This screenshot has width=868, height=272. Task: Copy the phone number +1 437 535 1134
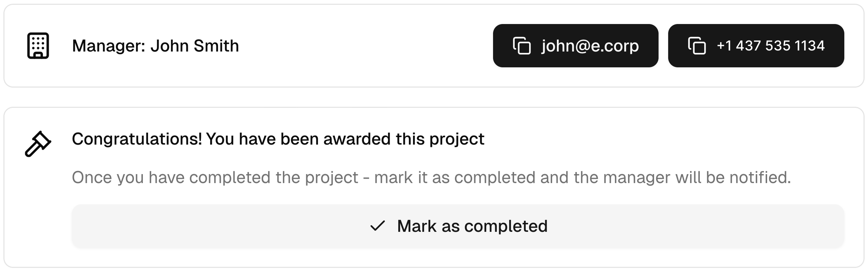756,46
